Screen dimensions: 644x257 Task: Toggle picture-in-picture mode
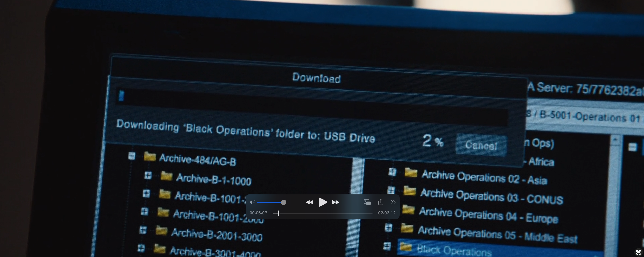(367, 202)
